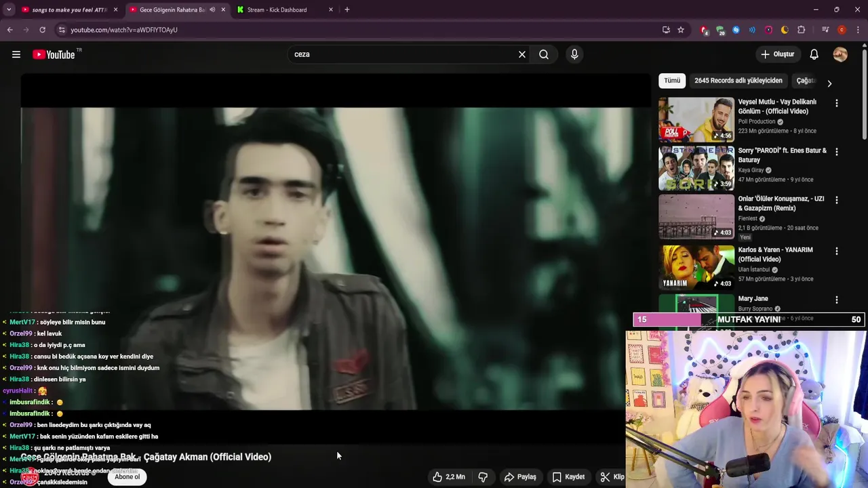Screen dimensions: 868x488
Task: Close the Kick Dashboard tab
Action: click(x=331, y=9)
